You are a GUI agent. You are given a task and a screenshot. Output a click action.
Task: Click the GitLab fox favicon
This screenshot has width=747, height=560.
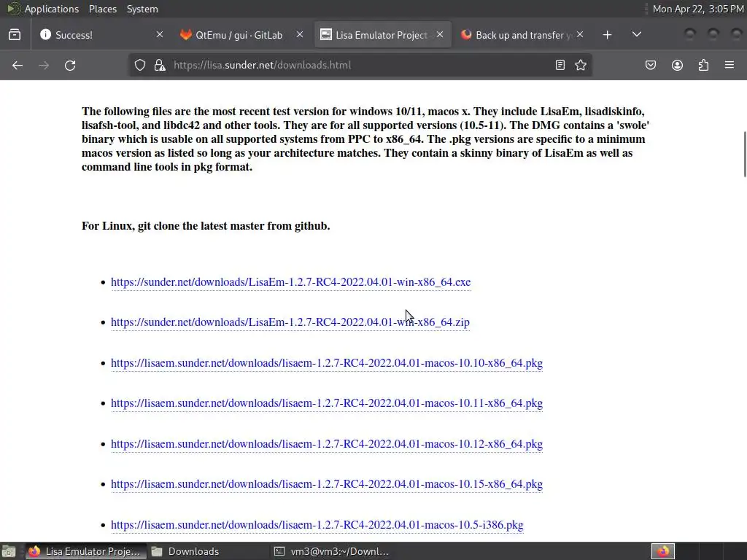185,35
